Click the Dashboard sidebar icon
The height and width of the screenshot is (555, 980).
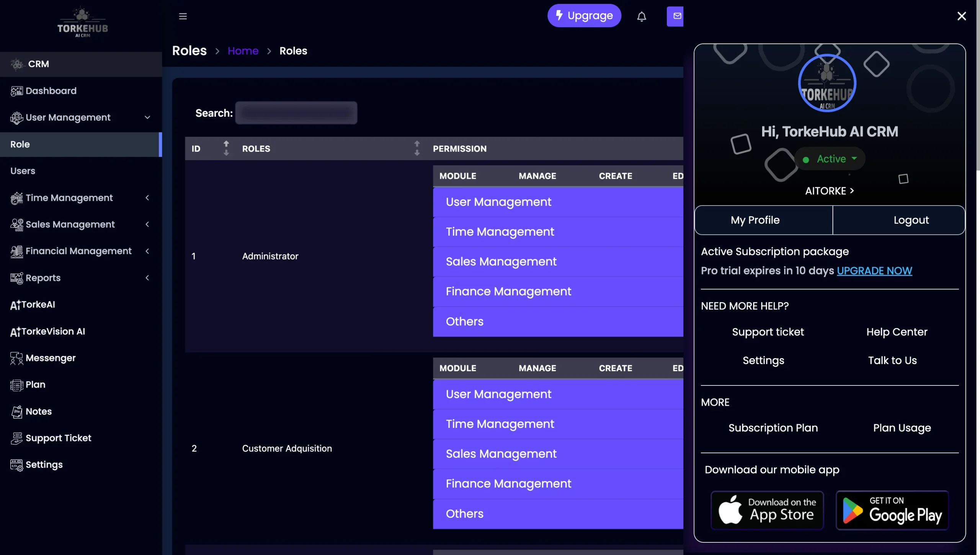coord(16,91)
